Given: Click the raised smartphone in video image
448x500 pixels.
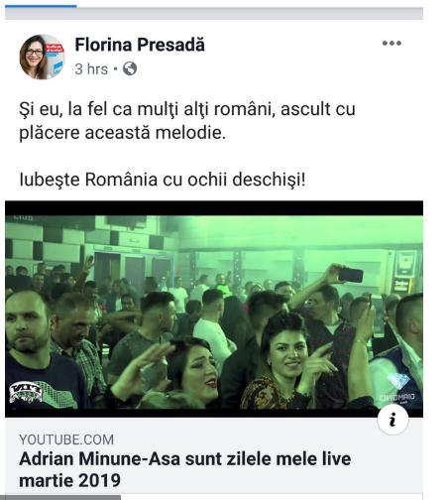Looking at the screenshot, I should click(351, 275).
